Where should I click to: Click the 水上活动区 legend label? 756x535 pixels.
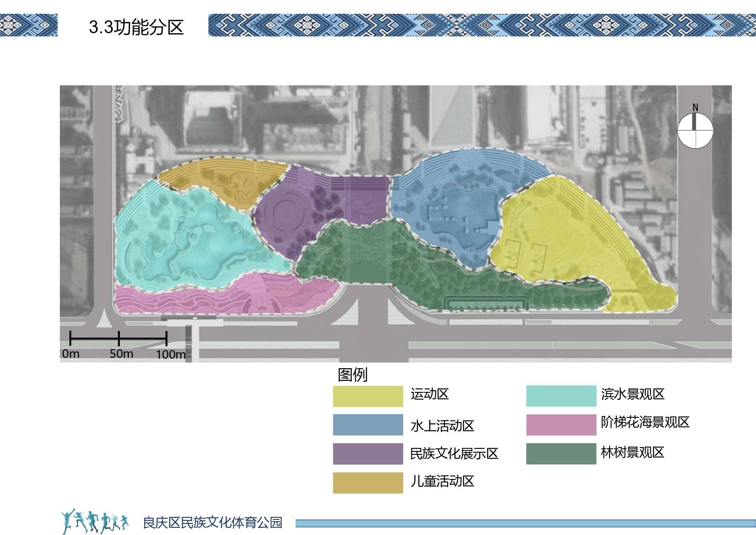[442, 426]
